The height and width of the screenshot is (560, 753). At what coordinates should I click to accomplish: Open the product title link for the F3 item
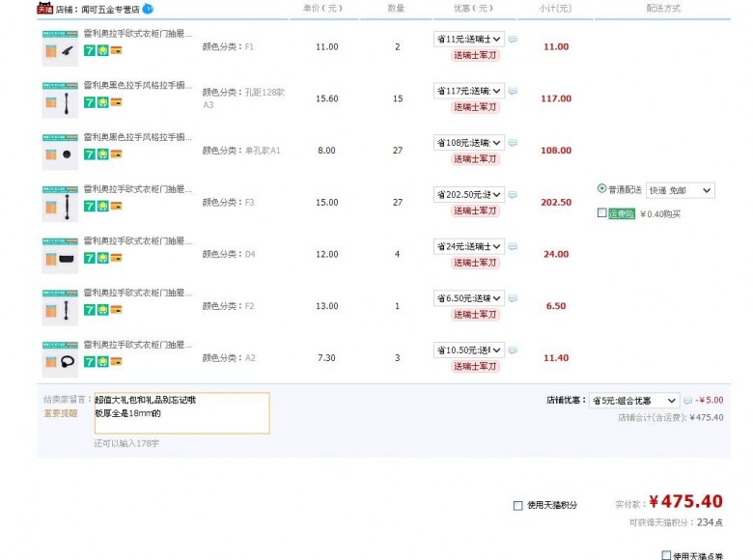tap(138, 189)
